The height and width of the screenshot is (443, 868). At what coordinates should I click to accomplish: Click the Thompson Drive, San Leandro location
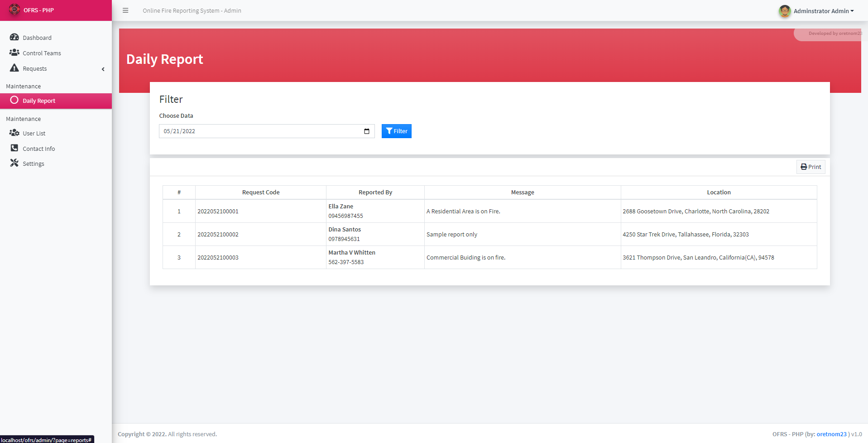[698, 257]
